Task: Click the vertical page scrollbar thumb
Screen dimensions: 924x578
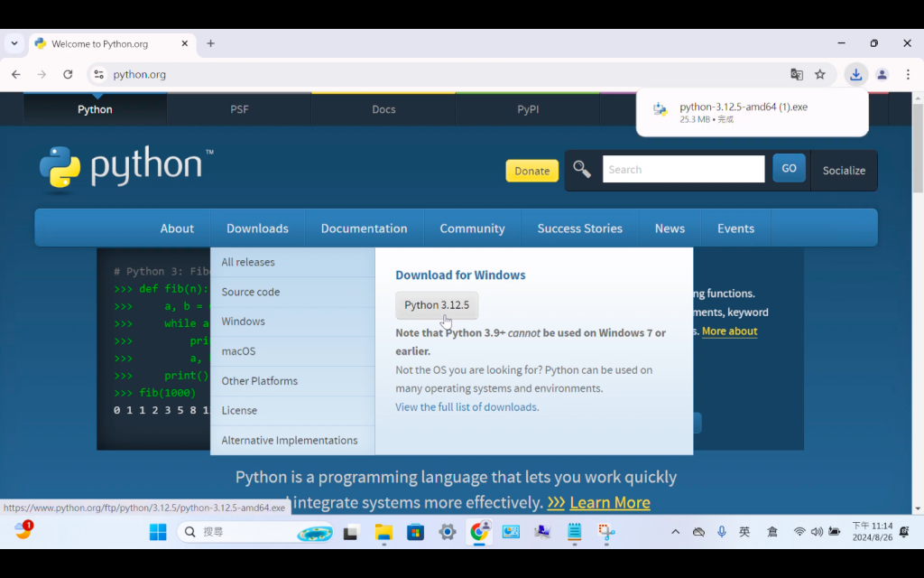Action: point(918,147)
